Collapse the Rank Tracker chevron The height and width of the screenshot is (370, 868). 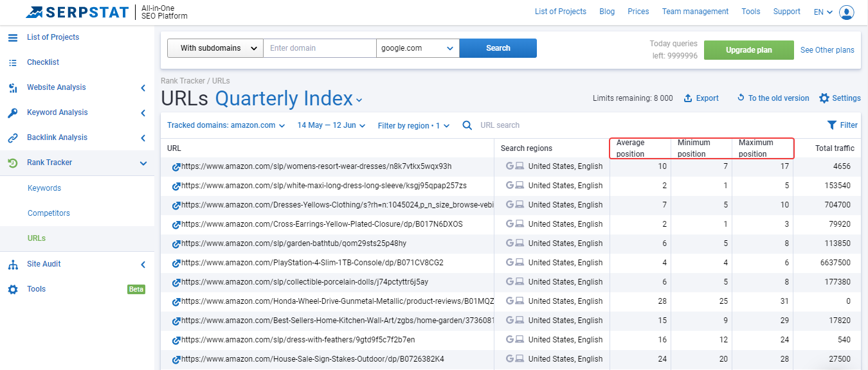point(143,163)
